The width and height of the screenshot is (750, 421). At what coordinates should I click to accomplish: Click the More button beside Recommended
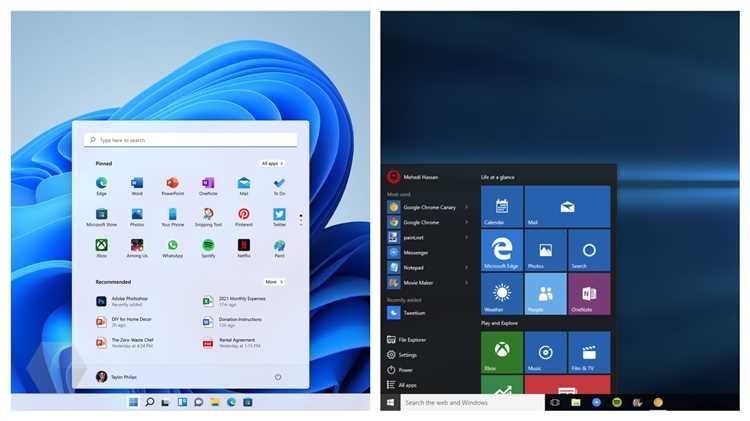(x=274, y=282)
